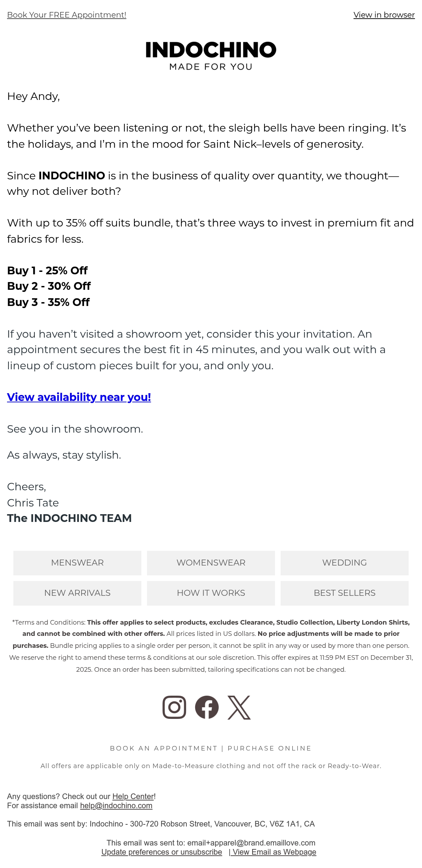
Task: Open the Book Your FREE Appointment link
Action: [x=66, y=15]
